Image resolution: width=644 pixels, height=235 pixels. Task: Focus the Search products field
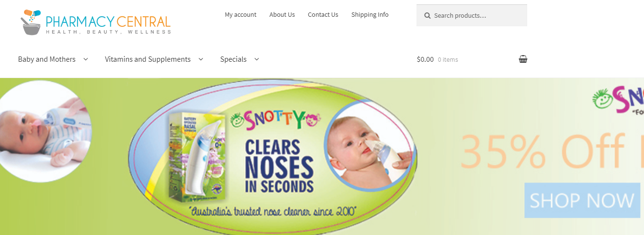(x=472, y=15)
